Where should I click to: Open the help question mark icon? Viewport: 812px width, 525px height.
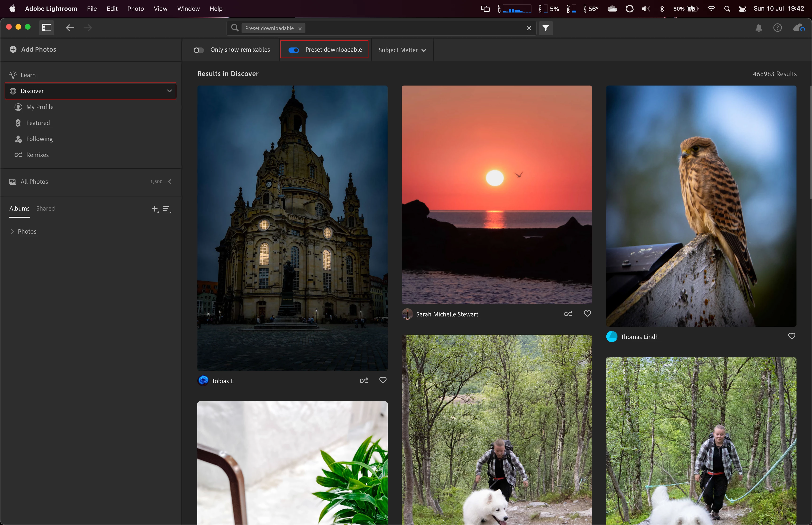(x=777, y=28)
